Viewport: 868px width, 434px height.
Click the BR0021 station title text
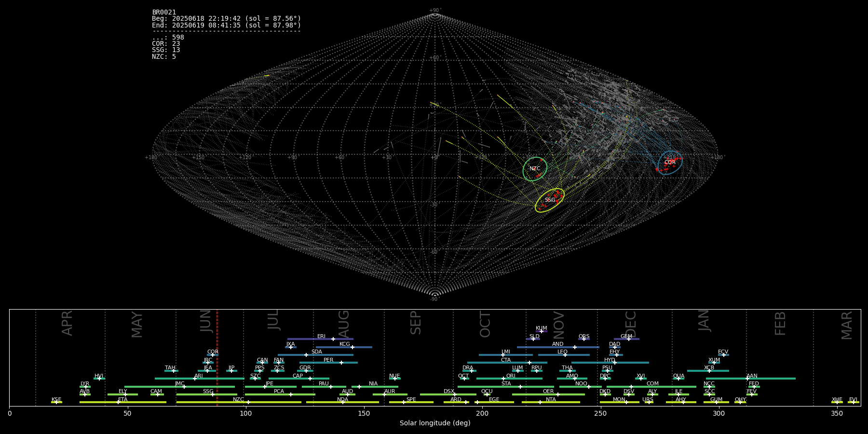[164, 12]
